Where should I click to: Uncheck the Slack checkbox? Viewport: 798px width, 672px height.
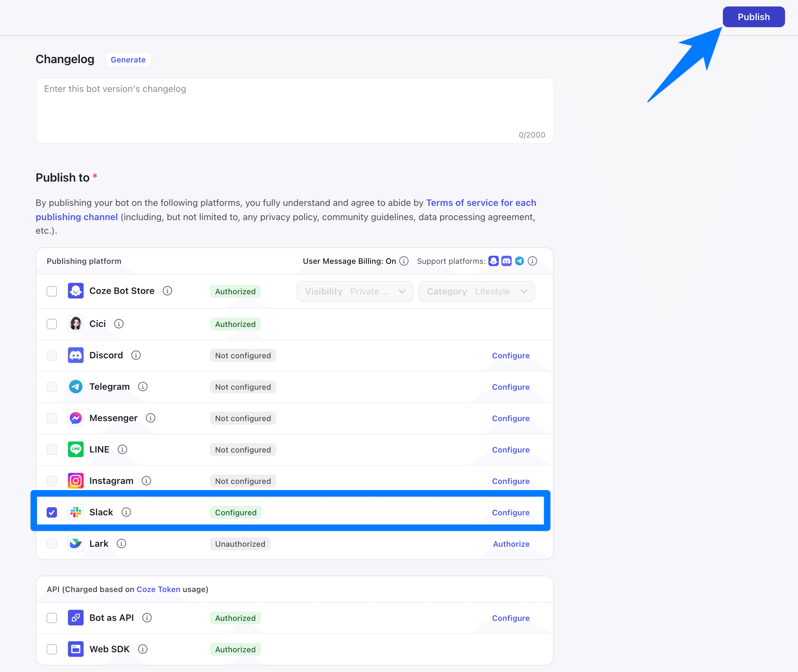click(x=52, y=512)
